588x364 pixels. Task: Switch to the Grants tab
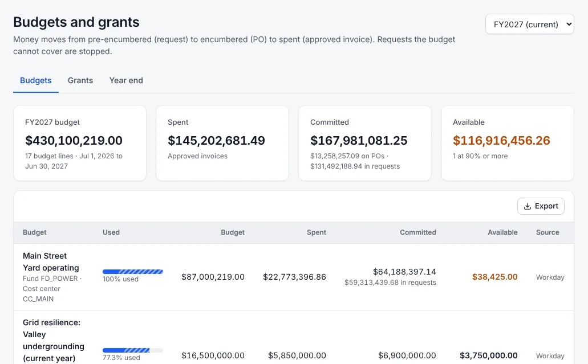pyautogui.click(x=80, y=80)
